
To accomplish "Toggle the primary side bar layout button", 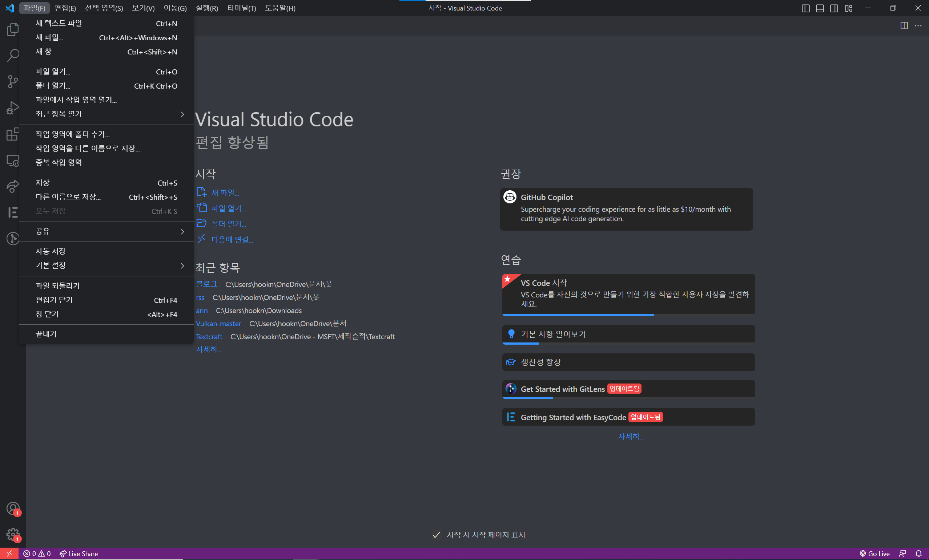I will point(805,8).
